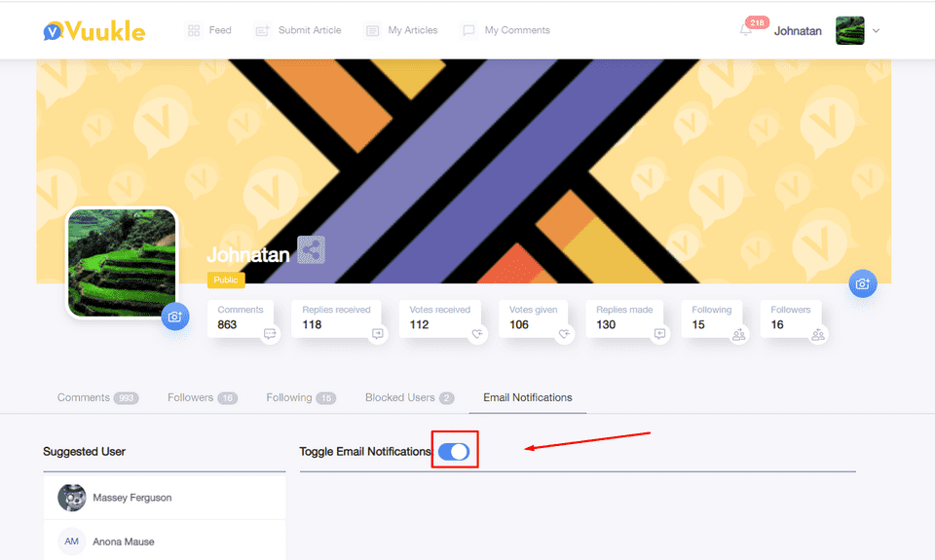The height and width of the screenshot is (560, 935).
Task: Click the Followers stat people icon
Action: click(x=818, y=334)
